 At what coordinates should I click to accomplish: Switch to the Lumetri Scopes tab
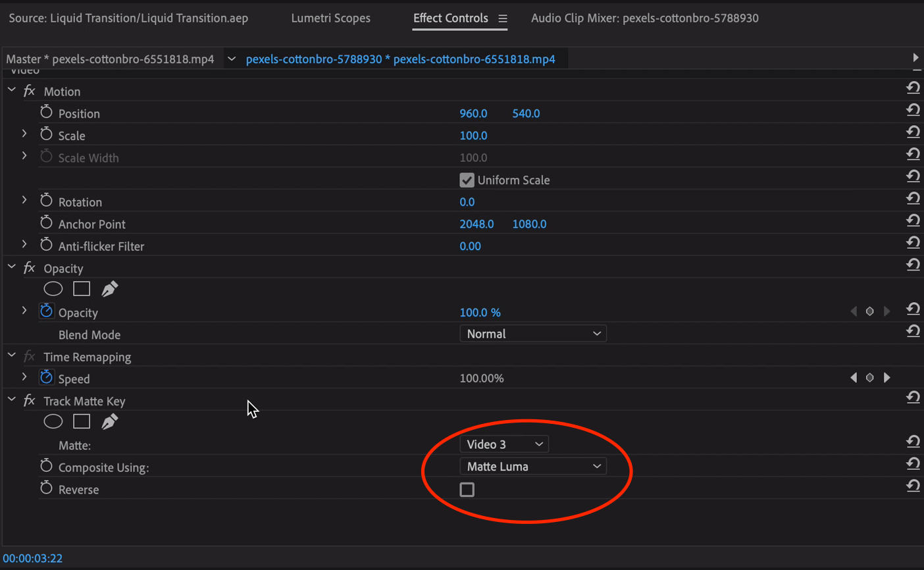(330, 18)
